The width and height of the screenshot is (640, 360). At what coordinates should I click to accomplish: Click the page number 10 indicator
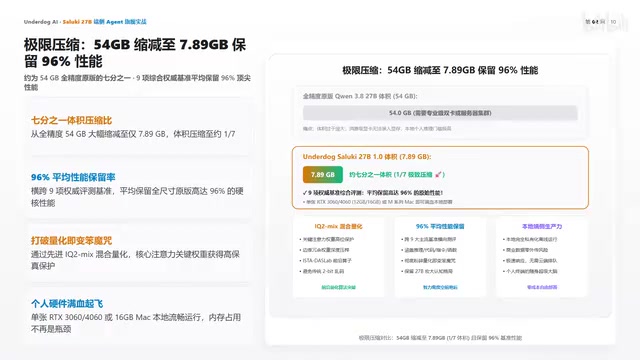tap(613, 22)
